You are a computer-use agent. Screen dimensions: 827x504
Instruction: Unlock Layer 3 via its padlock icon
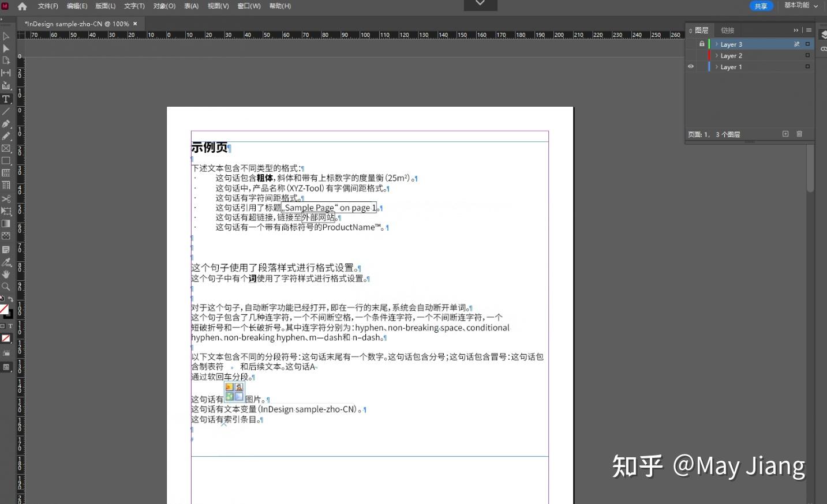click(702, 44)
